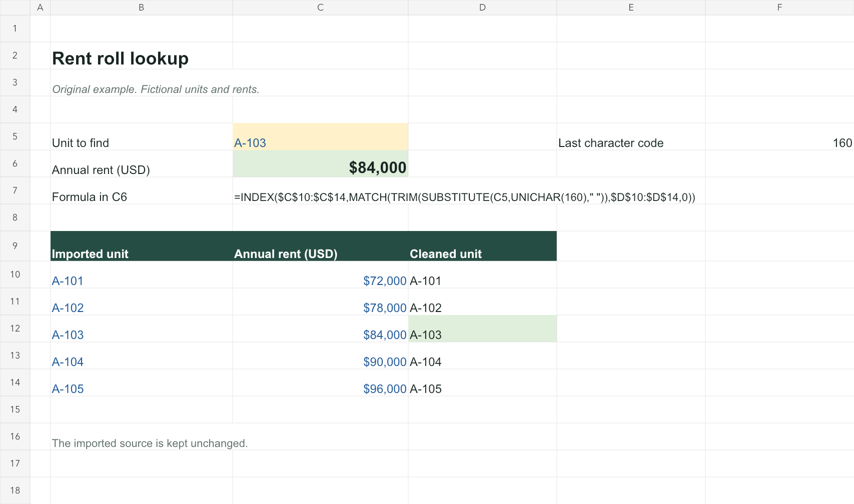The height and width of the screenshot is (504, 854).
Task: Select the 'Cleaned unit' table header
Action: point(482,246)
